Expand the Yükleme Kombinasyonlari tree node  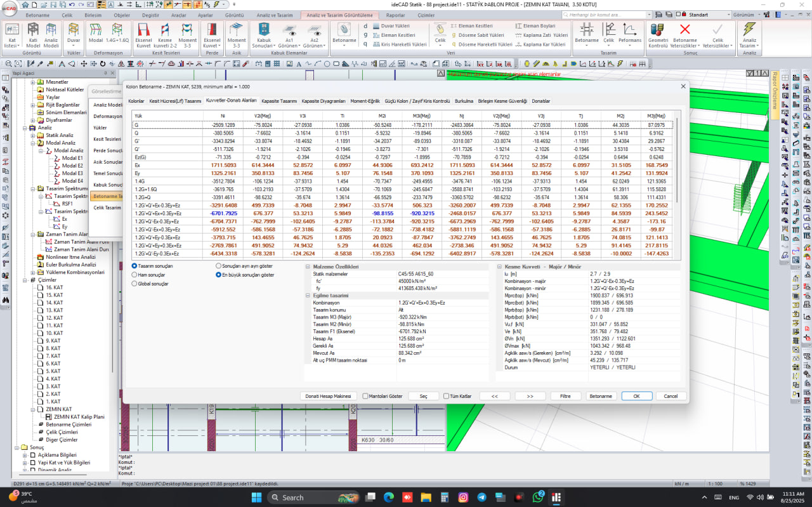coord(33,272)
